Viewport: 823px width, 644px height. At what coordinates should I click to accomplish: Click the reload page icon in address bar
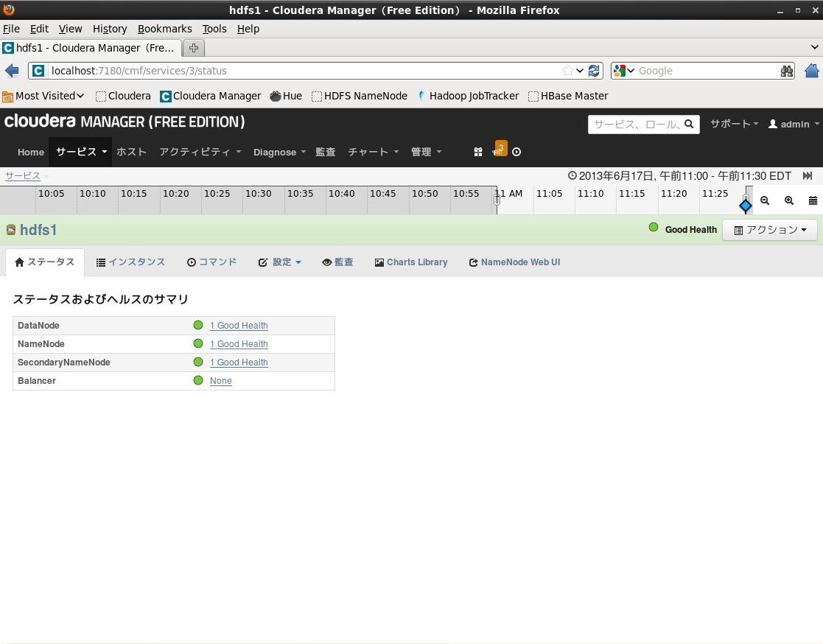[594, 71]
